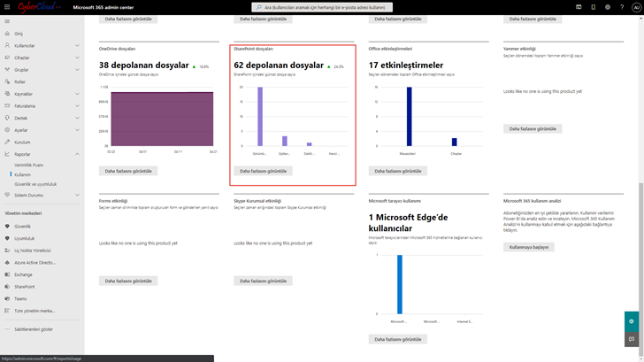Viewport: 644px width, 362px height.
Task: View more for Yammer etkinliği
Action: 533,128
